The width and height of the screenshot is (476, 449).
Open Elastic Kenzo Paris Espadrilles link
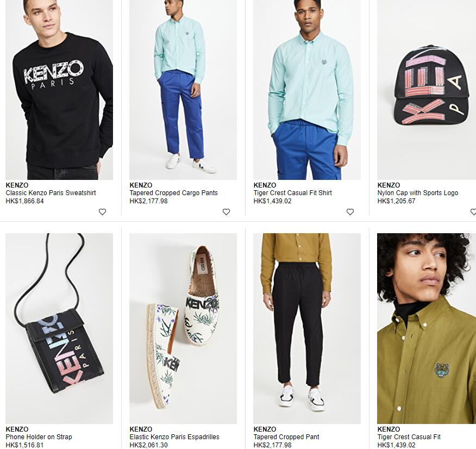[174, 437]
